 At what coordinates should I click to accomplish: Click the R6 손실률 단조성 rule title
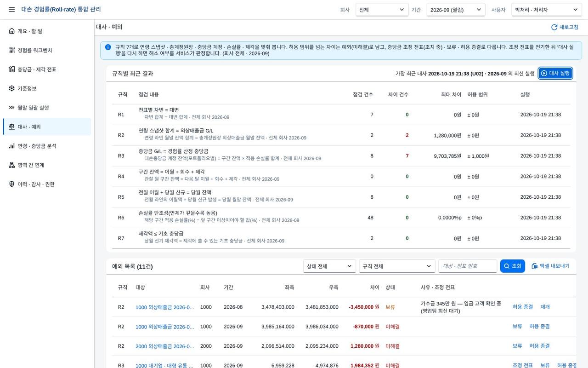[178, 213]
